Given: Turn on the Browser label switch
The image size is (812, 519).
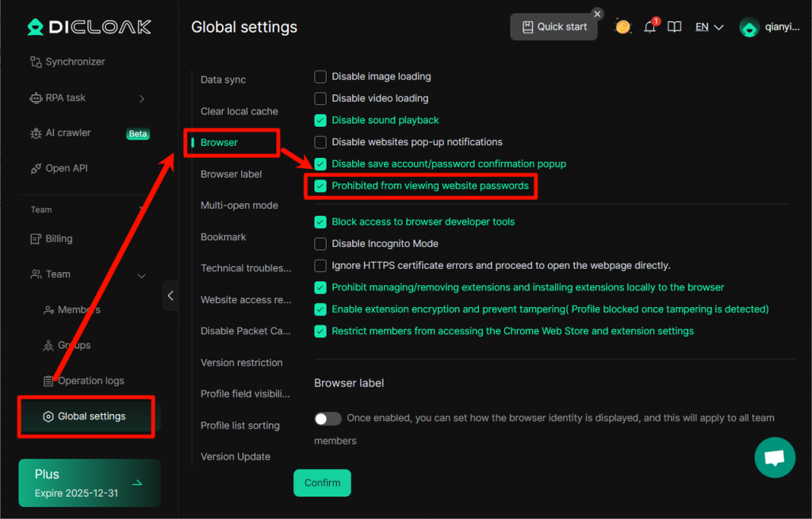Looking at the screenshot, I should tap(327, 418).
